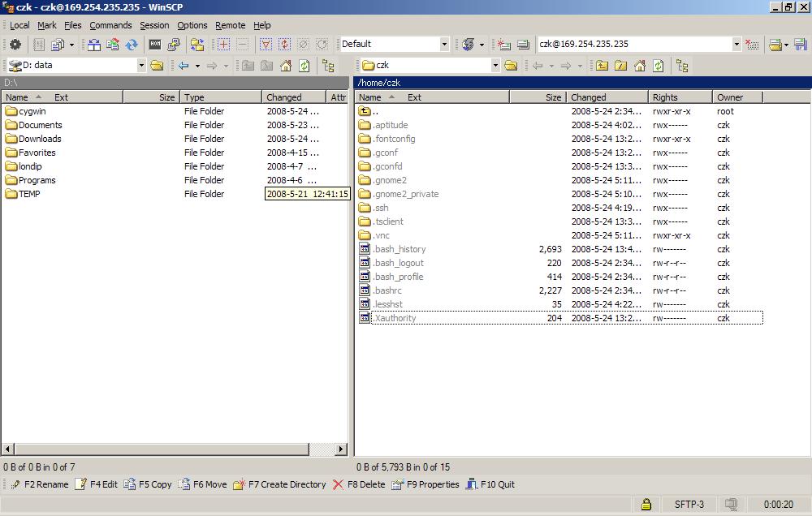Click the Synchronize Browsing folders icon
This screenshot has height=516, width=812.
[x=197, y=45]
